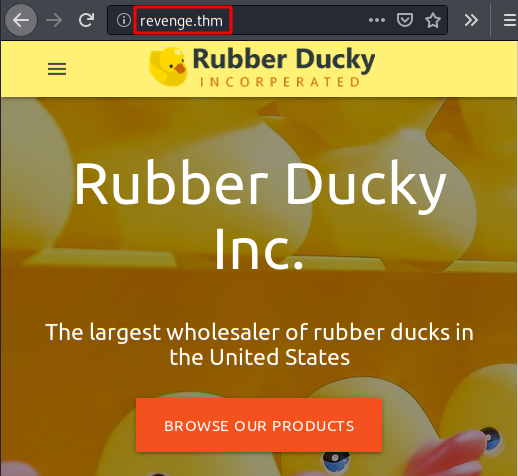Screen dimensions: 518x476
Task: Click the blue duck eye near the bottom
Action: point(336,461)
